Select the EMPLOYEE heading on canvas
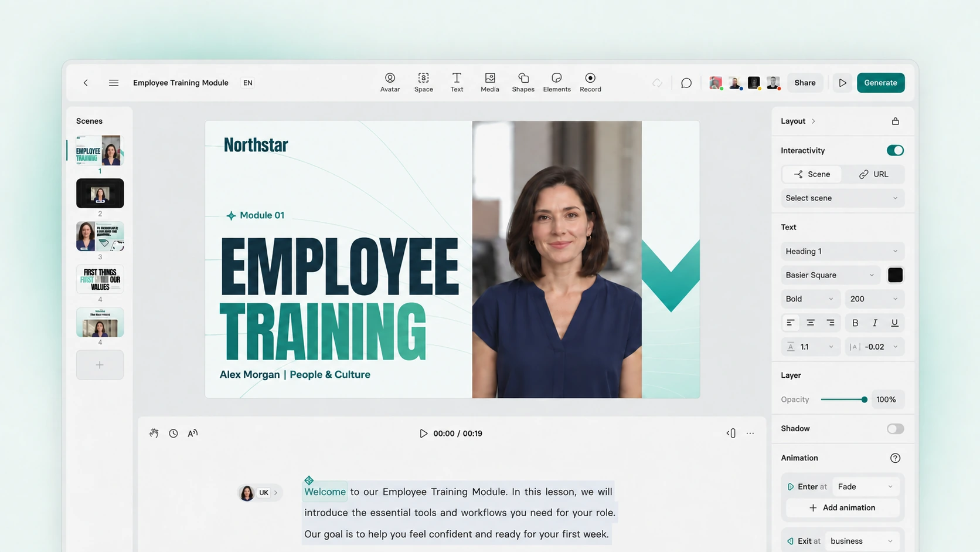980x552 pixels. (x=339, y=267)
